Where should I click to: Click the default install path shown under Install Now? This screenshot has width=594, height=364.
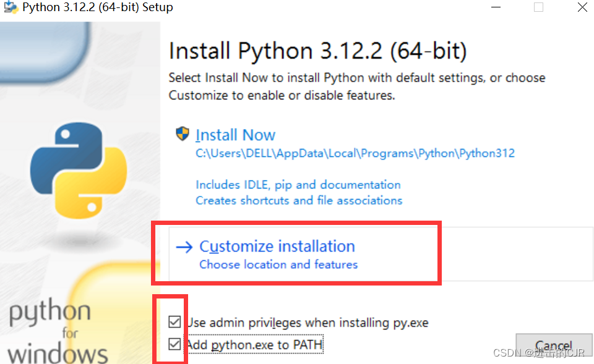355,153
